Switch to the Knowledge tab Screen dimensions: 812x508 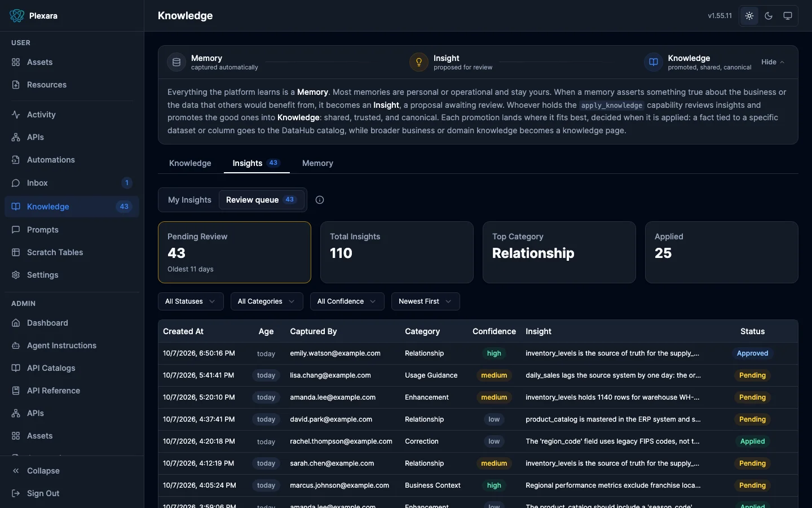tap(190, 163)
